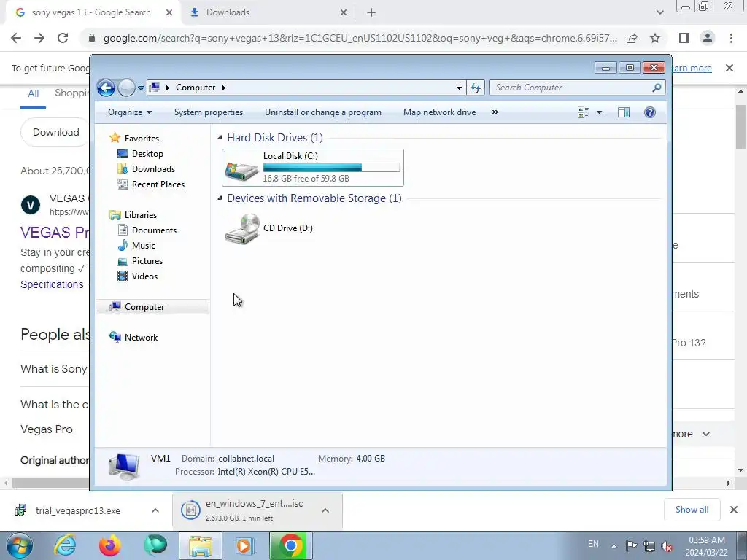The height and width of the screenshot is (560, 747).
Task: Open the Chrome profile avatar
Action: coord(708,38)
